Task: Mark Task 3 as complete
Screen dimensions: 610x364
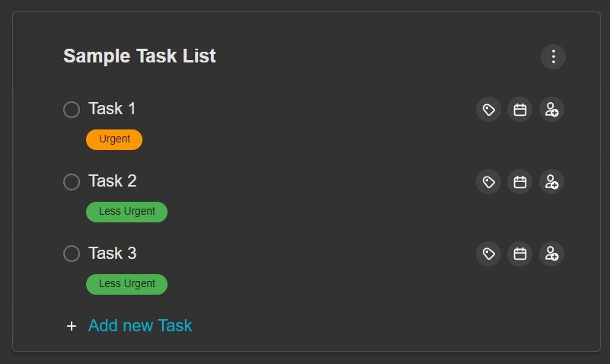Action: pyautogui.click(x=72, y=254)
